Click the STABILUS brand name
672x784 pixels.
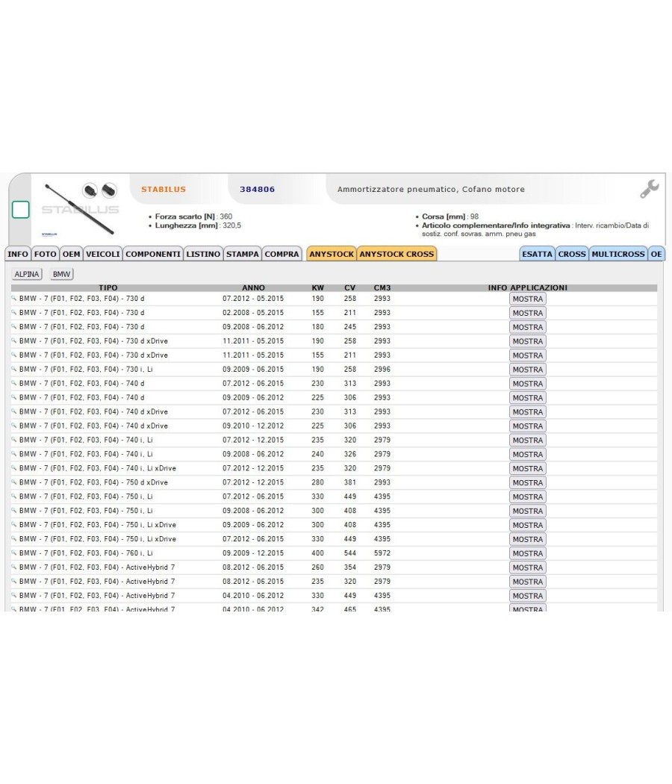pyautogui.click(x=164, y=190)
